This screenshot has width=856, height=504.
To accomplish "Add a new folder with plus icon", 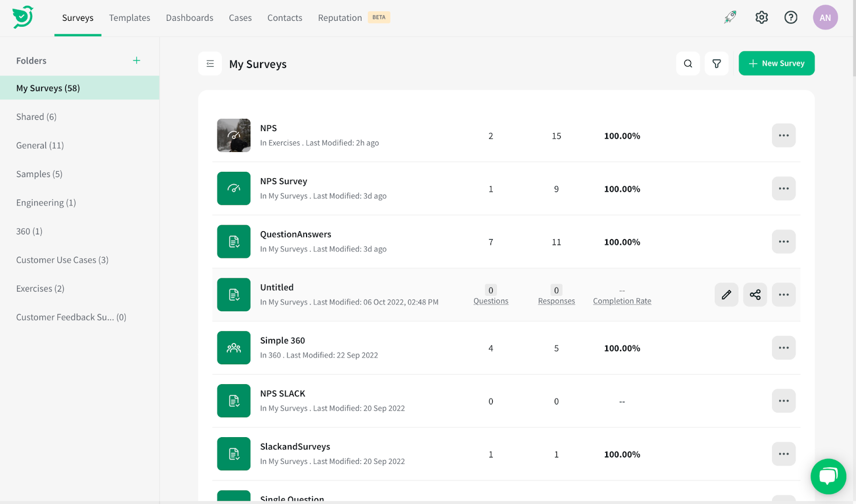I will [x=136, y=60].
